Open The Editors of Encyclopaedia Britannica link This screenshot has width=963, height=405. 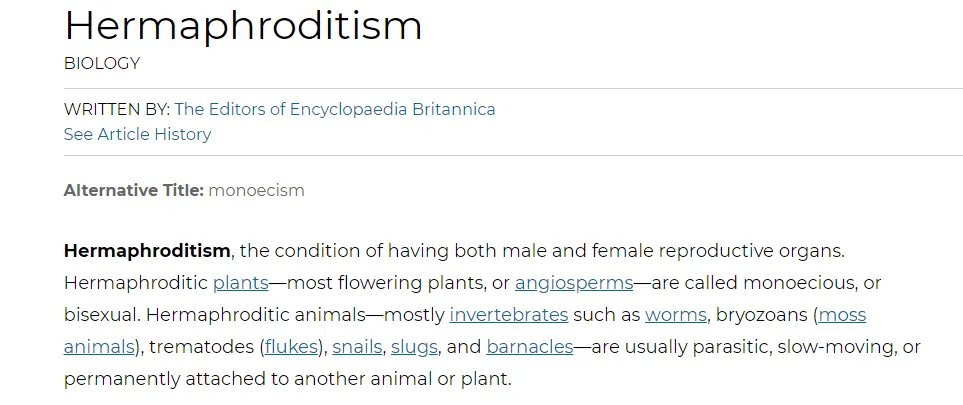click(335, 109)
